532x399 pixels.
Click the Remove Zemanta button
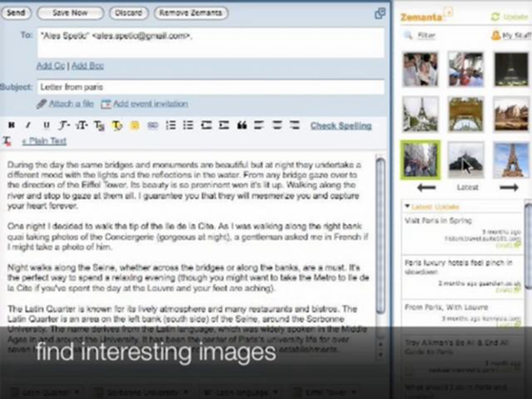tap(191, 13)
